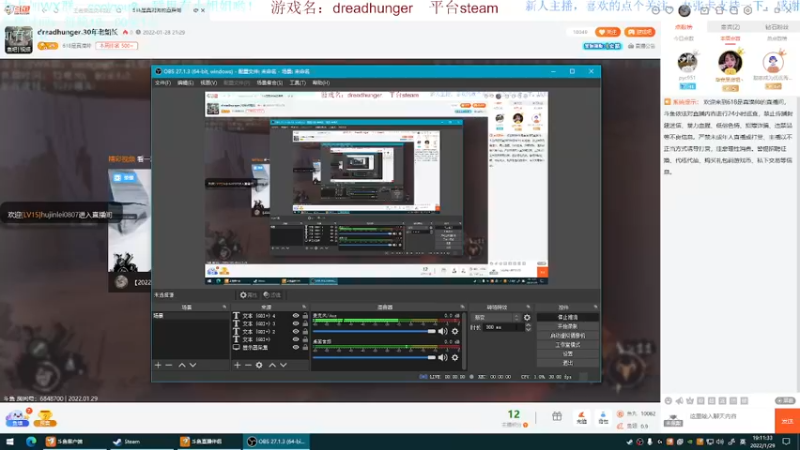Open the 帮助(H) menu in OBS
This screenshot has height=450, width=800.
pos(321,83)
